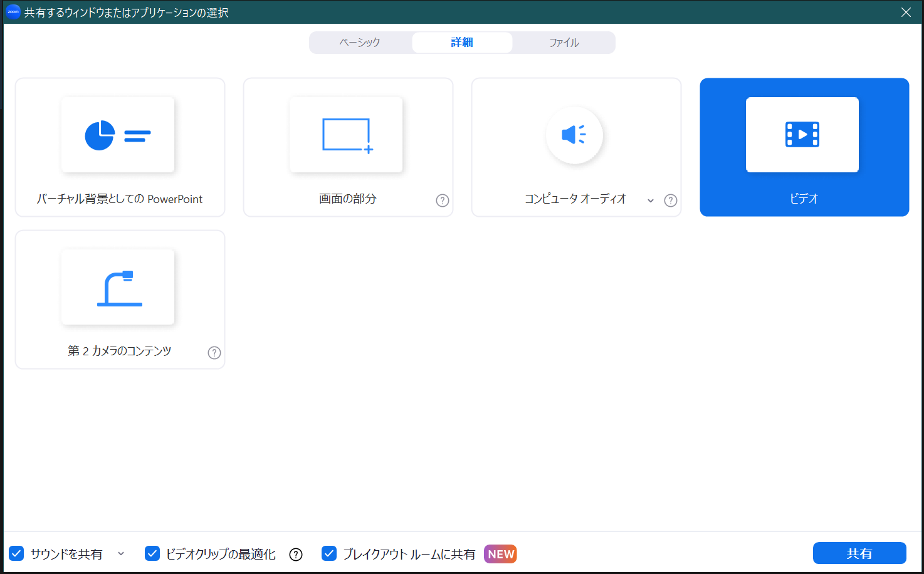
Task: Toggle the サウンドを共有 checkbox
Action: (16, 553)
